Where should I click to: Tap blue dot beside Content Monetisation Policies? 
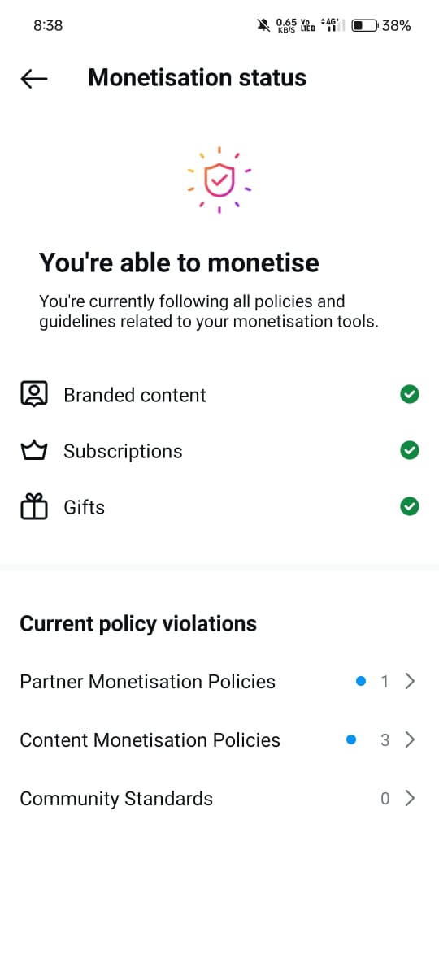[351, 739]
